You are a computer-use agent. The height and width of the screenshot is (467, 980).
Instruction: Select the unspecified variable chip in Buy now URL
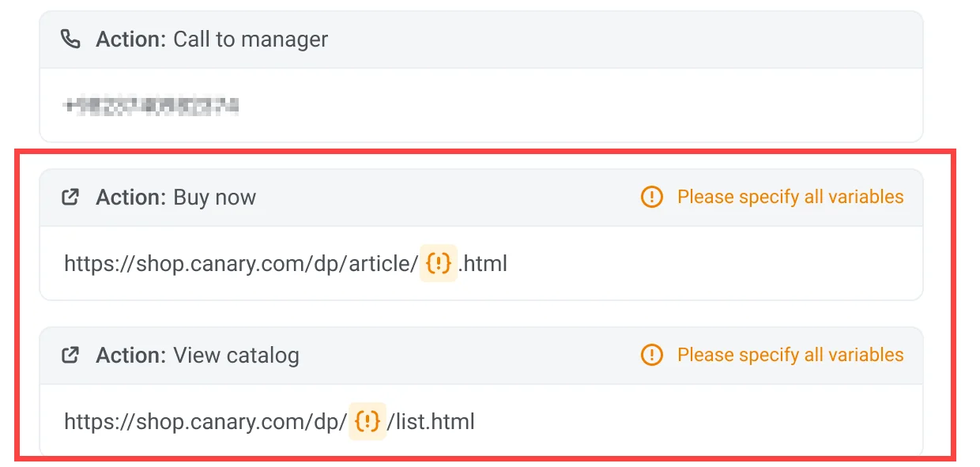click(x=439, y=263)
